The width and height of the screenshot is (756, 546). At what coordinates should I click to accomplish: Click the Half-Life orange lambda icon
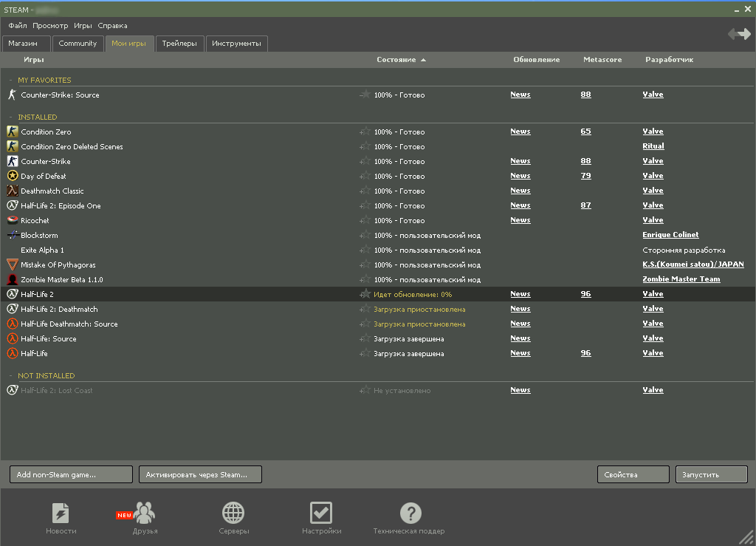click(x=13, y=353)
